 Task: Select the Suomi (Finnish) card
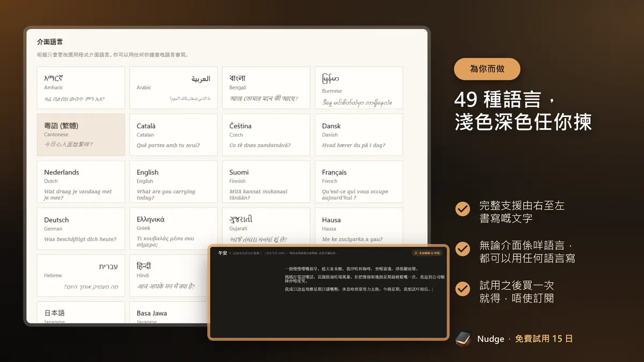click(x=266, y=182)
